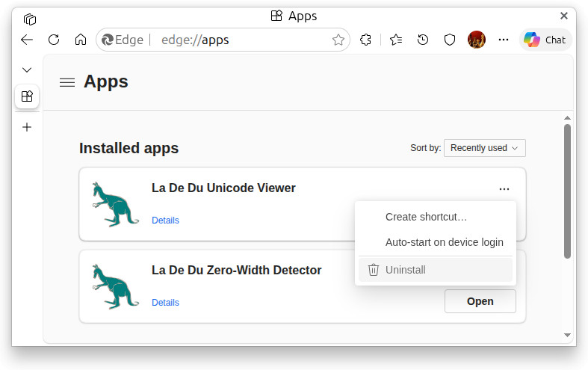Click the Installed apps heading
The height and width of the screenshot is (370, 588).
point(129,148)
